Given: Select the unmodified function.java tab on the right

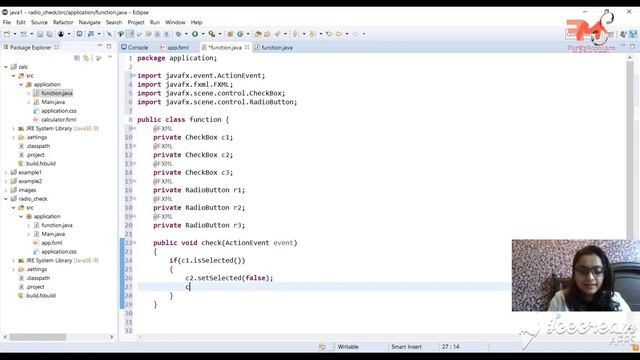Looking at the screenshot, I should tap(273, 47).
